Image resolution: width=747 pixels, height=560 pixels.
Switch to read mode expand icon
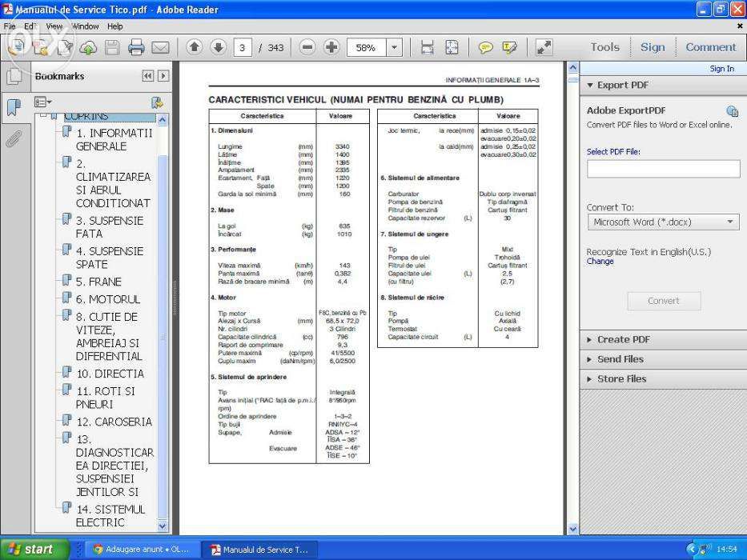[x=544, y=47]
